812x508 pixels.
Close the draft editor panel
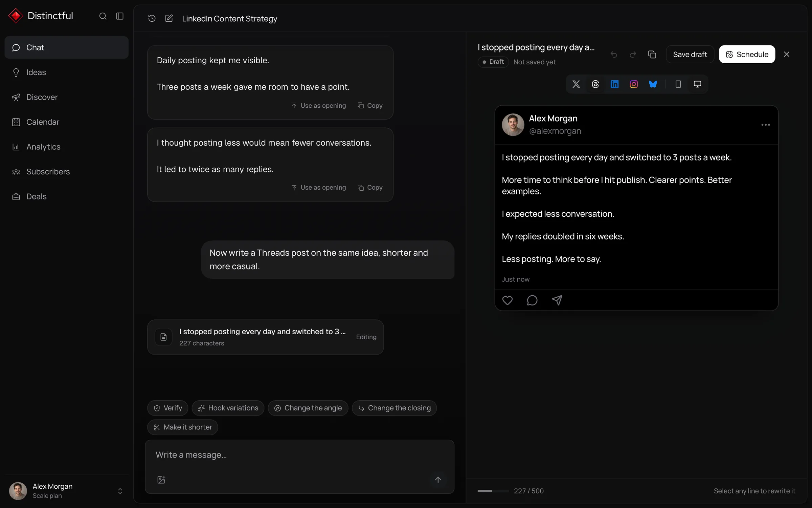pyautogui.click(x=787, y=54)
